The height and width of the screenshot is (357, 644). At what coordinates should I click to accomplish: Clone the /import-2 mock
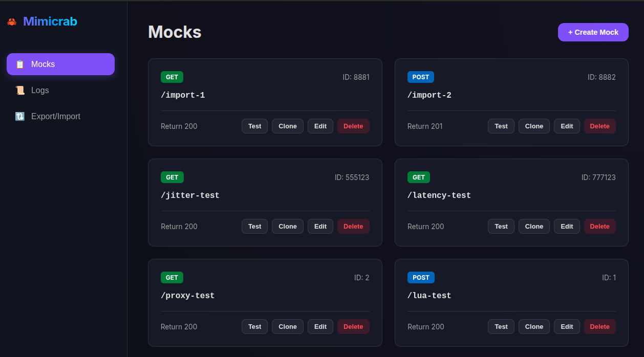534,126
